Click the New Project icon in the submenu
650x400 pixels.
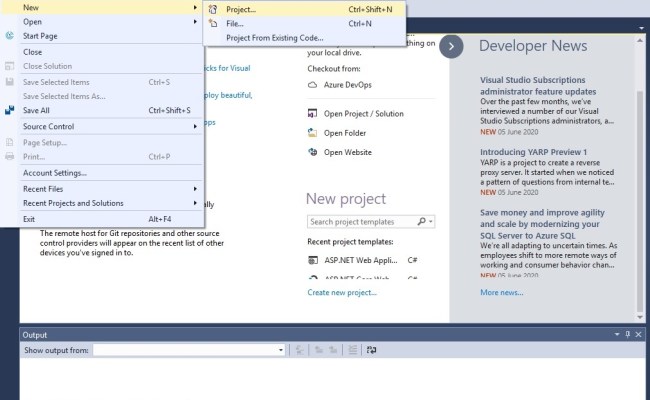tap(213, 9)
